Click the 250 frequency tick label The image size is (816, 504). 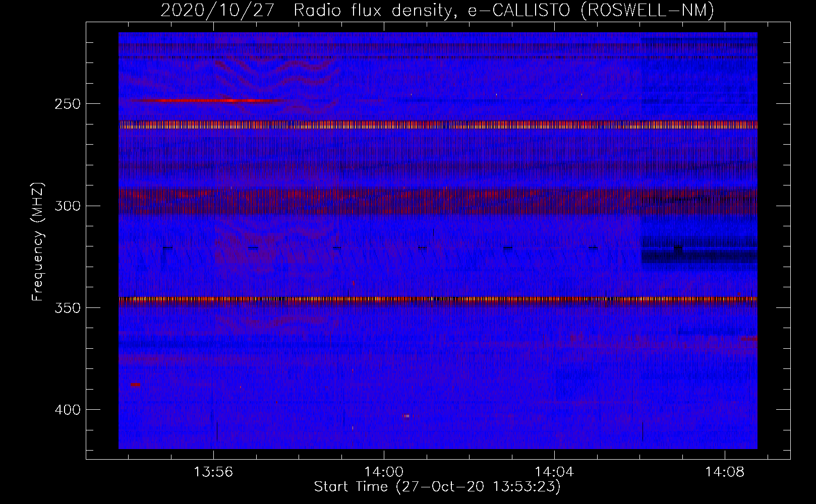68,104
